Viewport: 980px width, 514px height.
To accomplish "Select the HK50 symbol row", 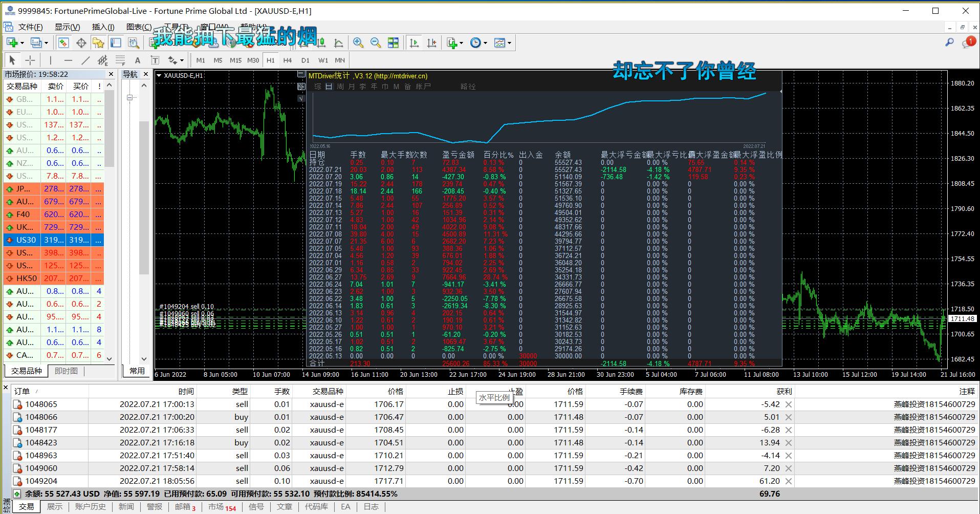I will (x=54, y=279).
